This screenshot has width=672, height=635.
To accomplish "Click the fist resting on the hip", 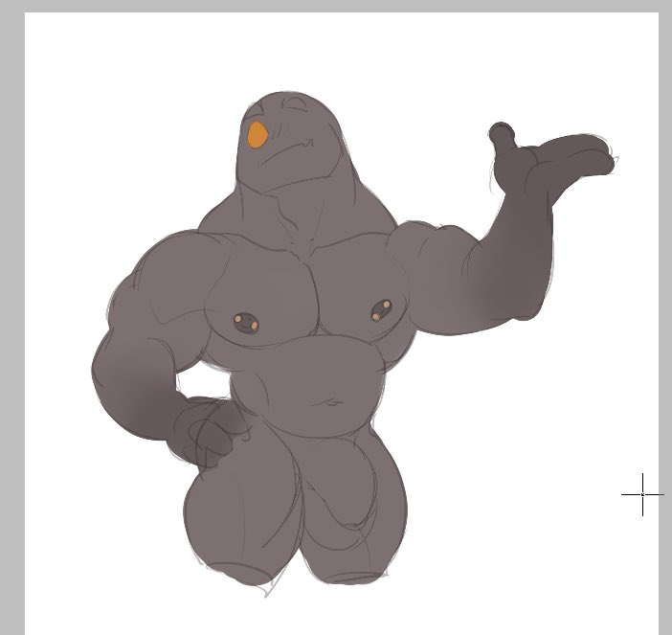I will [x=207, y=431].
